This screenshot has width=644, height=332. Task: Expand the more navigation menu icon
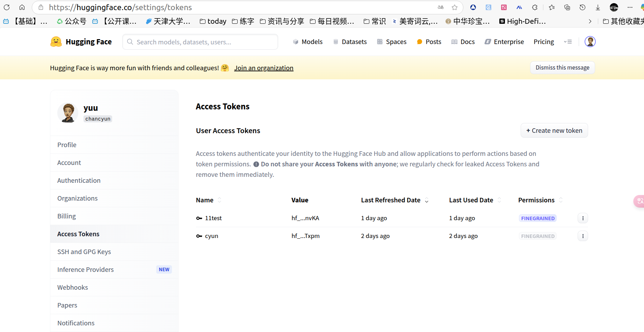pos(568,42)
